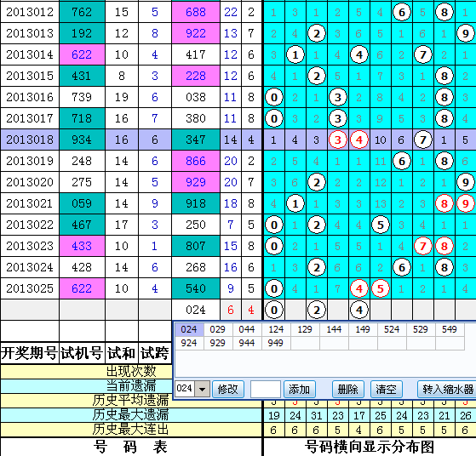Click the magenta 622 cell in row 2013025
Viewport: 476px width, 456px height.
[x=82, y=288]
